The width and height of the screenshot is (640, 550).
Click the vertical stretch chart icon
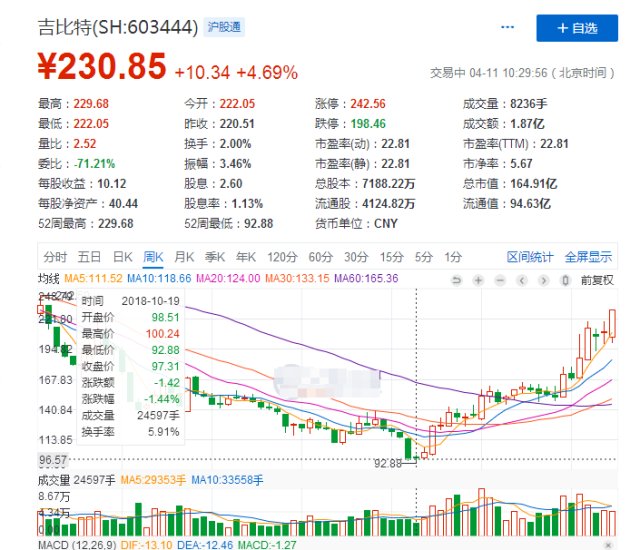pos(565,280)
